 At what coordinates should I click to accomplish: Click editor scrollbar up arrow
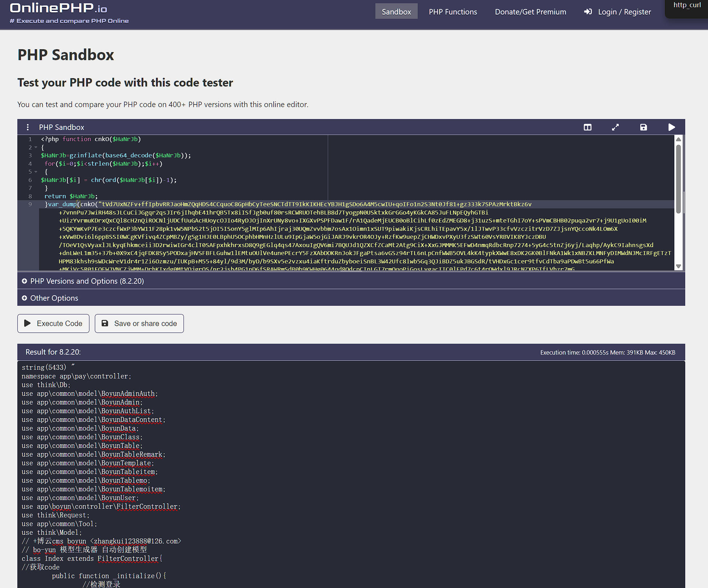tap(679, 139)
